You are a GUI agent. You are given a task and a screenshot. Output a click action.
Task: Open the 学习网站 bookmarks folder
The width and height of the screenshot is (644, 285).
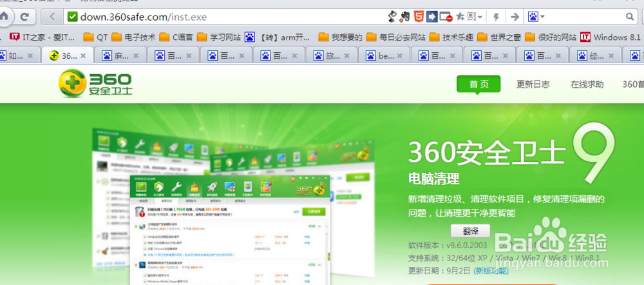tap(218, 37)
